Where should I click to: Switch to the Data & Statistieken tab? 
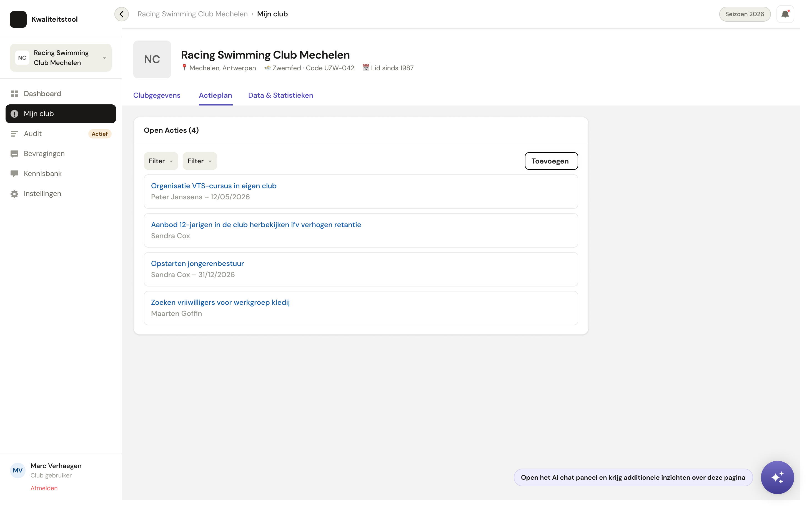pyautogui.click(x=280, y=95)
